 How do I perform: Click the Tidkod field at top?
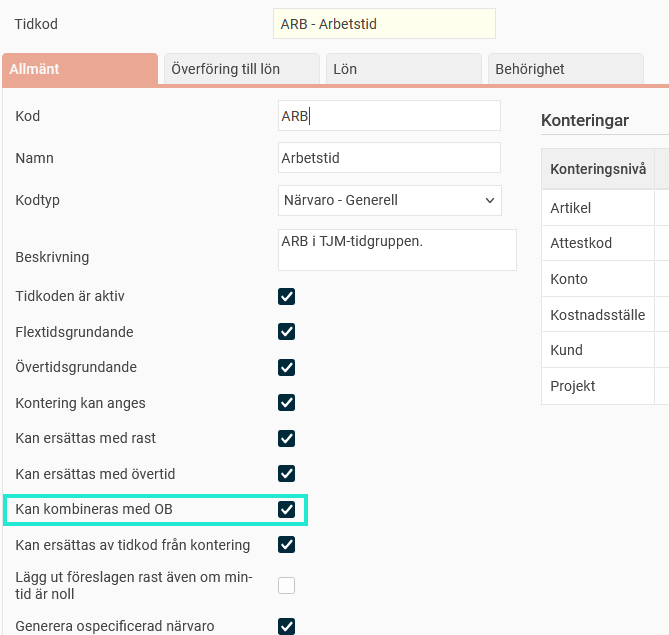384,23
